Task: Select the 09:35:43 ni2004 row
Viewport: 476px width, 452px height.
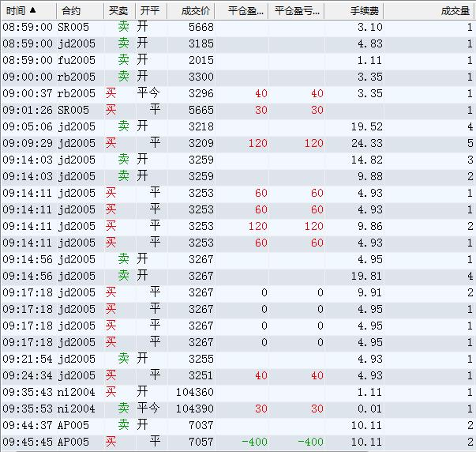Action: click(x=238, y=392)
